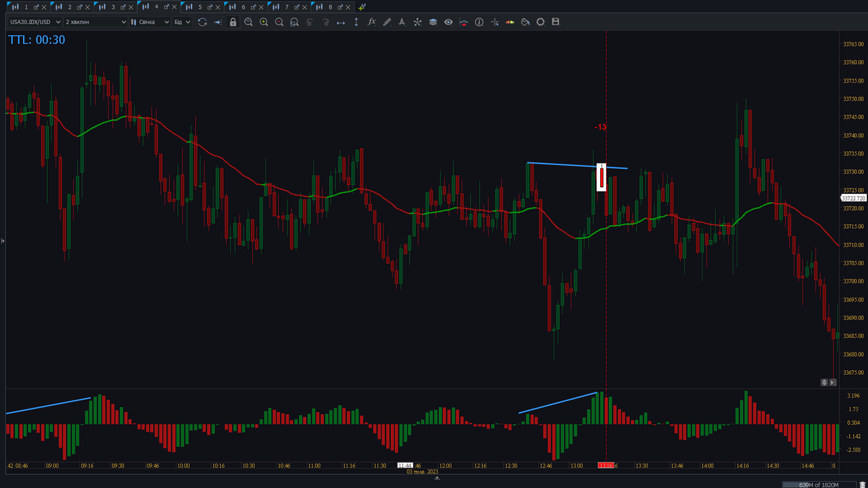The height and width of the screenshot is (488, 868).
Task: Open the 'Бід' price side dropdown
Action: pos(182,22)
